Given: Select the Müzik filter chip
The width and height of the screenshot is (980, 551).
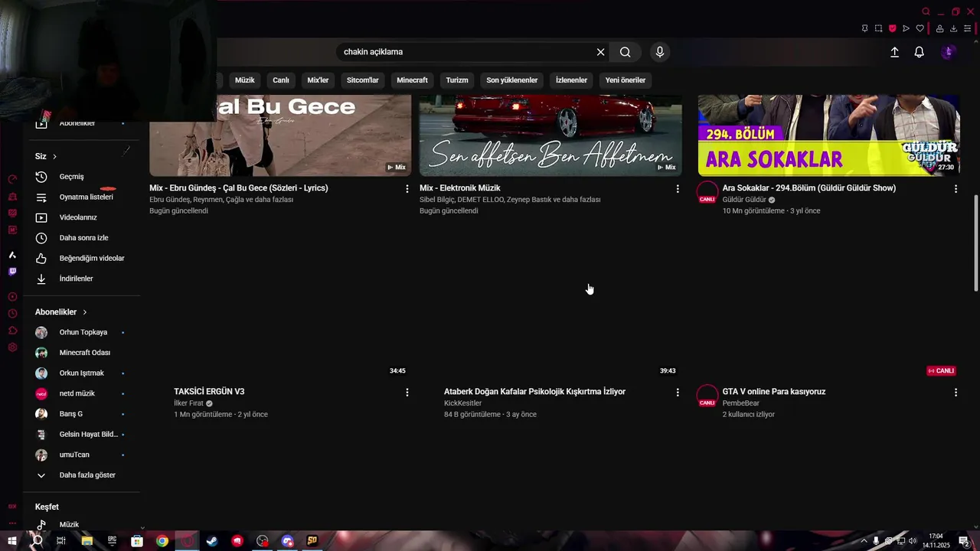Looking at the screenshot, I should point(245,80).
